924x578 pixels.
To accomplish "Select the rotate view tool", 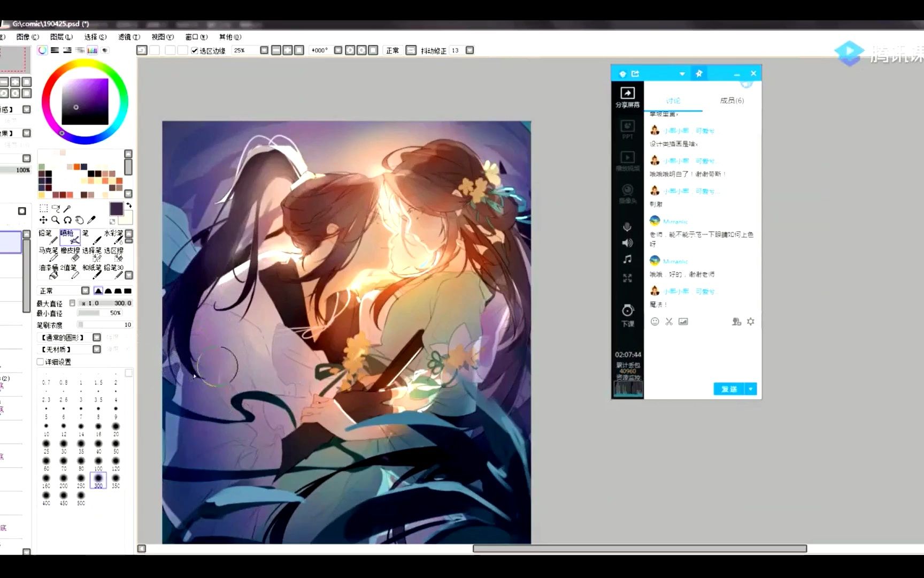I will [67, 220].
